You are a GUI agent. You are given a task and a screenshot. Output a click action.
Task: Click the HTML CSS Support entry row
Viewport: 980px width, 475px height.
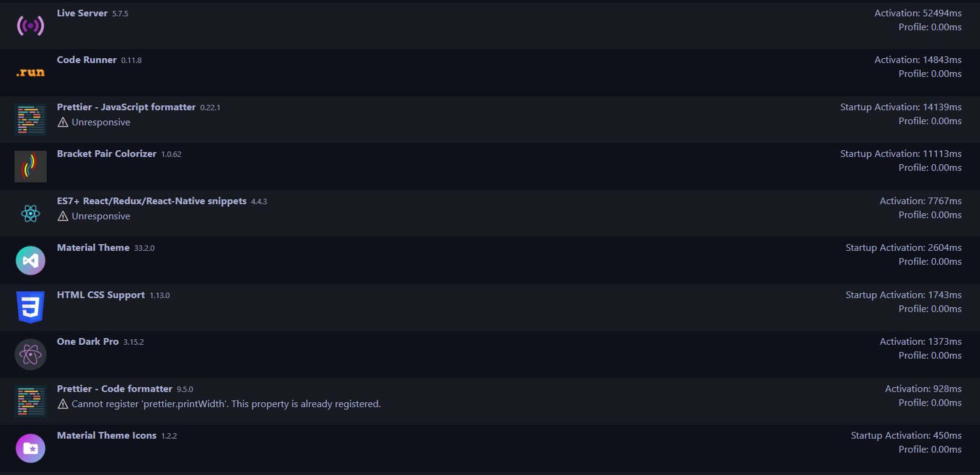[424, 307]
